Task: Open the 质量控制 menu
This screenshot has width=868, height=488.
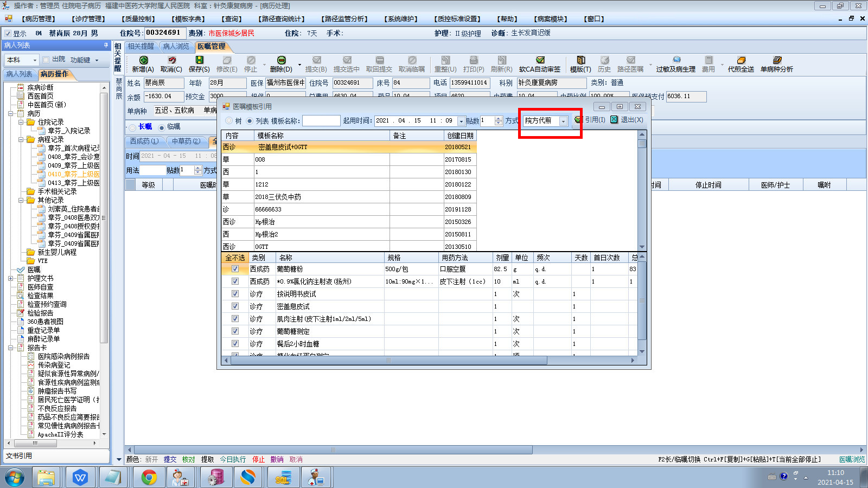Action: pyautogui.click(x=138, y=19)
